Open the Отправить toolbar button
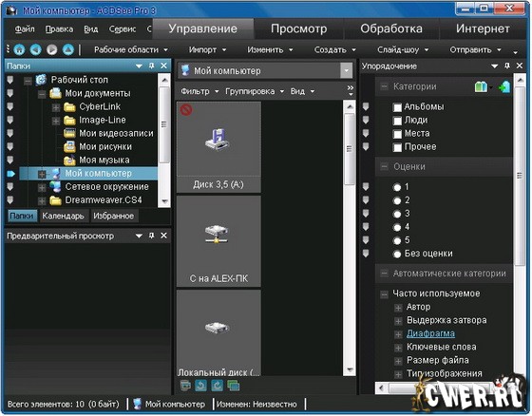 (x=475, y=50)
